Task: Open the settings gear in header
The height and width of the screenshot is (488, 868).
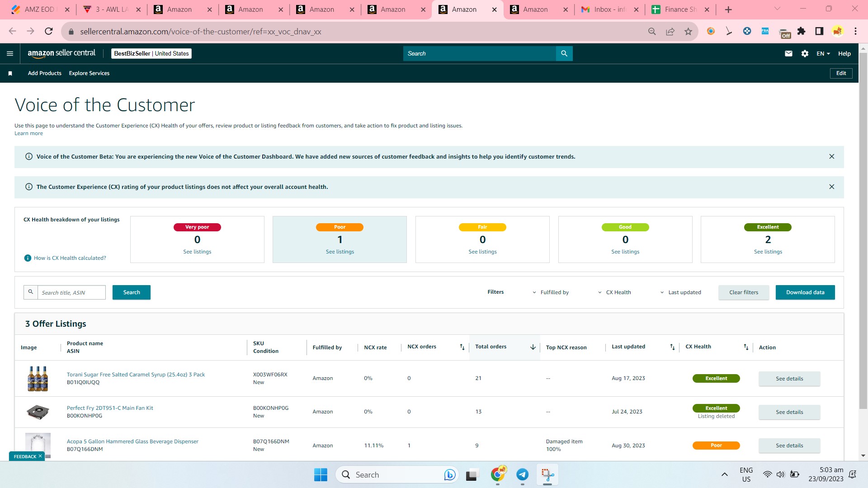Action: point(805,53)
